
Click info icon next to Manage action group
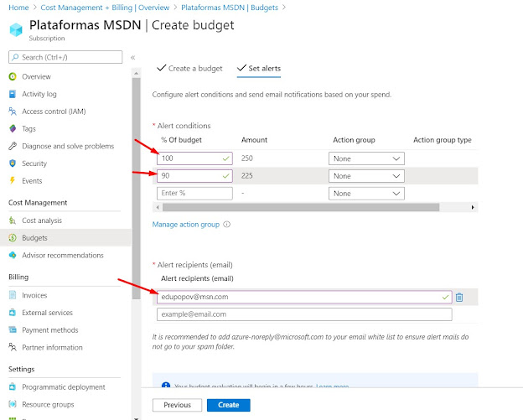tap(227, 225)
